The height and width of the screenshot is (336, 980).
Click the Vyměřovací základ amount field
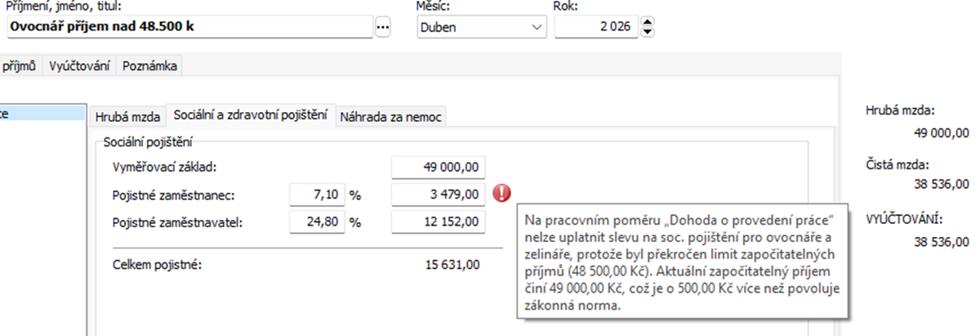pos(439,167)
